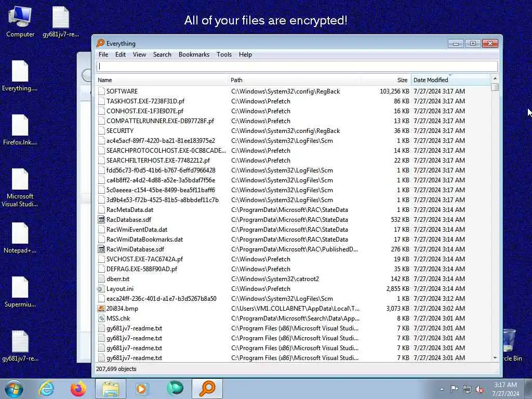The width and height of the screenshot is (532, 399).
Task: Select the 20i834.bmp image file icon
Action: [x=101, y=309]
